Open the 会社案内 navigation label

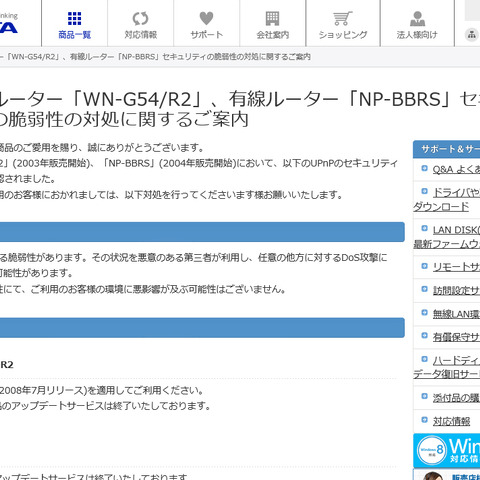coord(272,35)
